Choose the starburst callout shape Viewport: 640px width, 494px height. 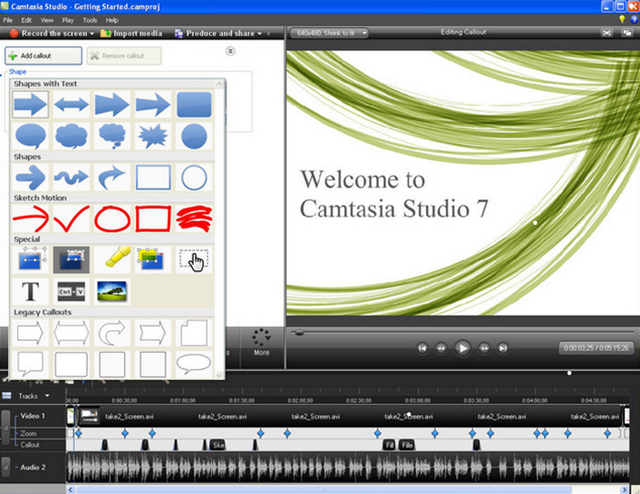pos(153,136)
